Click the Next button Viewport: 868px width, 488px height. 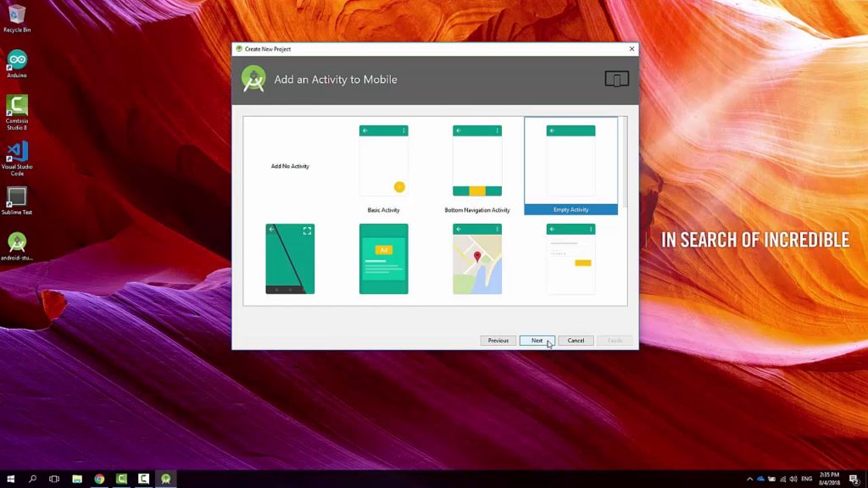pos(537,341)
